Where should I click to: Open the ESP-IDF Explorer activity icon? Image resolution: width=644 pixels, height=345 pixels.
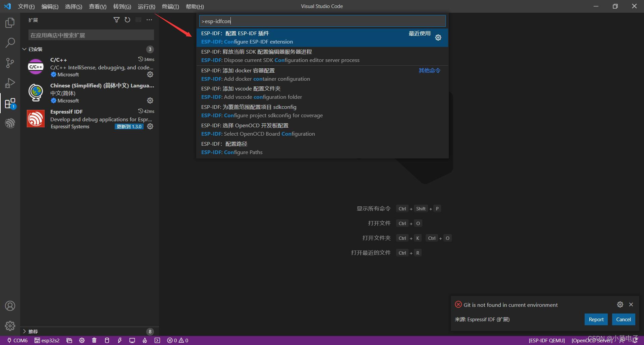pos(10,123)
